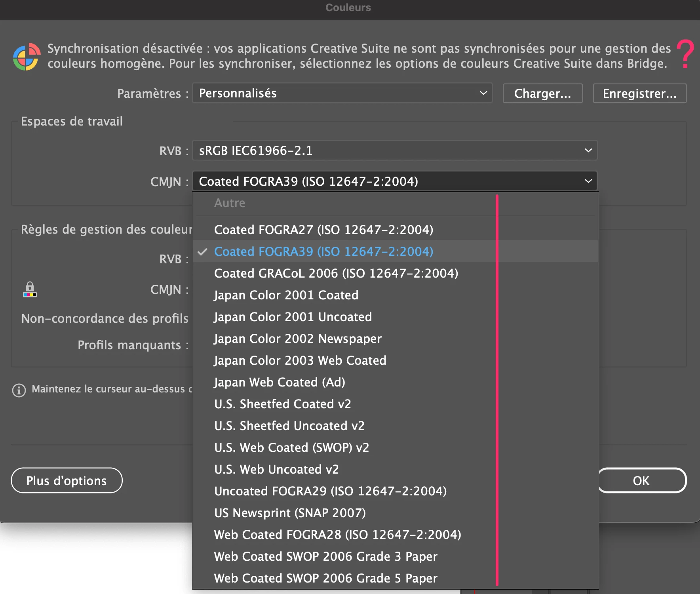Image resolution: width=700 pixels, height=594 pixels.
Task: Select checked Coated FOGRA39 profile entry
Action: click(395, 251)
